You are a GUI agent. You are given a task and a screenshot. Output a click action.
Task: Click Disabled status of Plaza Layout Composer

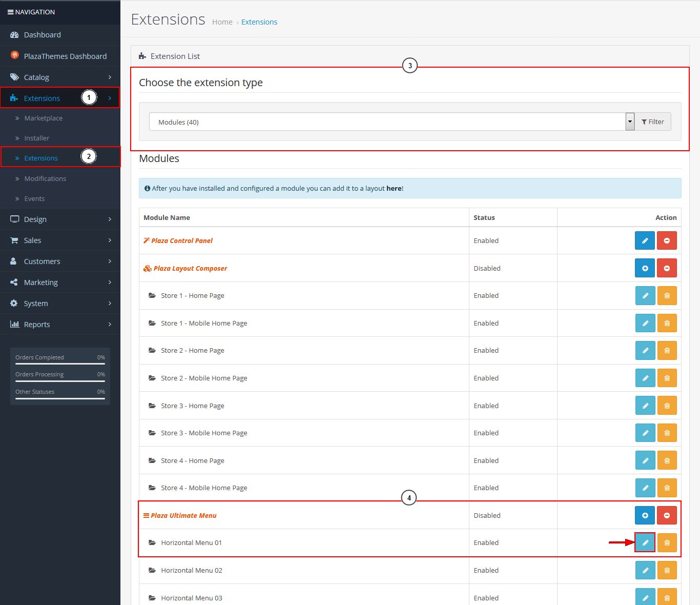[487, 268]
